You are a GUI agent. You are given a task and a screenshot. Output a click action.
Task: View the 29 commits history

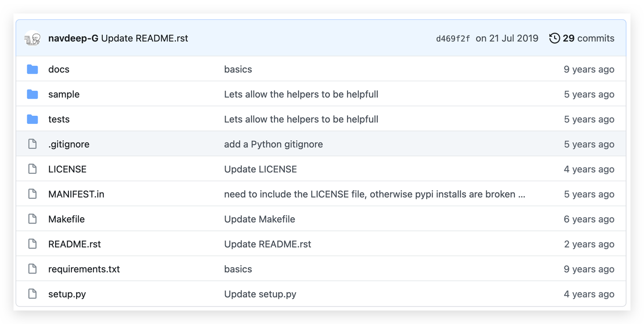pos(588,38)
